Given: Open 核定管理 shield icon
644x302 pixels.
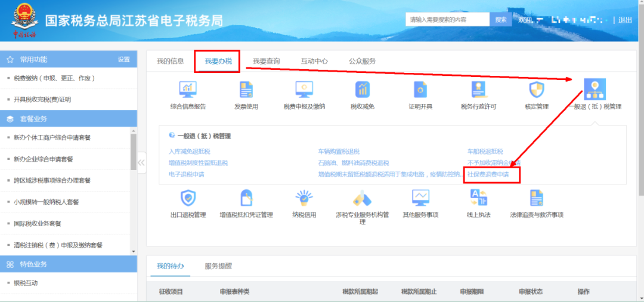Looking at the screenshot, I should tap(537, 90).
